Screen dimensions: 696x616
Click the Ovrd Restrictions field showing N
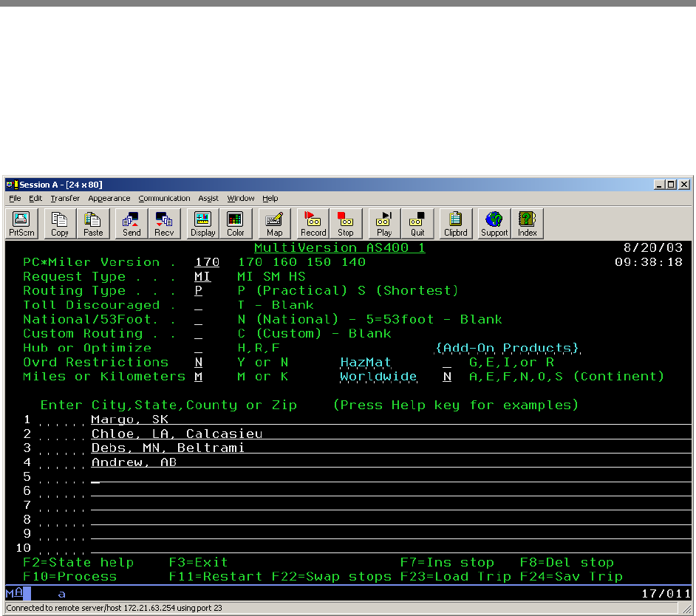[x=199, y=362]
